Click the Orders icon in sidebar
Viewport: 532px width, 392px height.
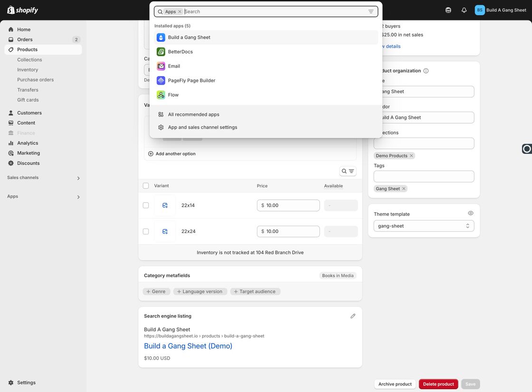11,39
